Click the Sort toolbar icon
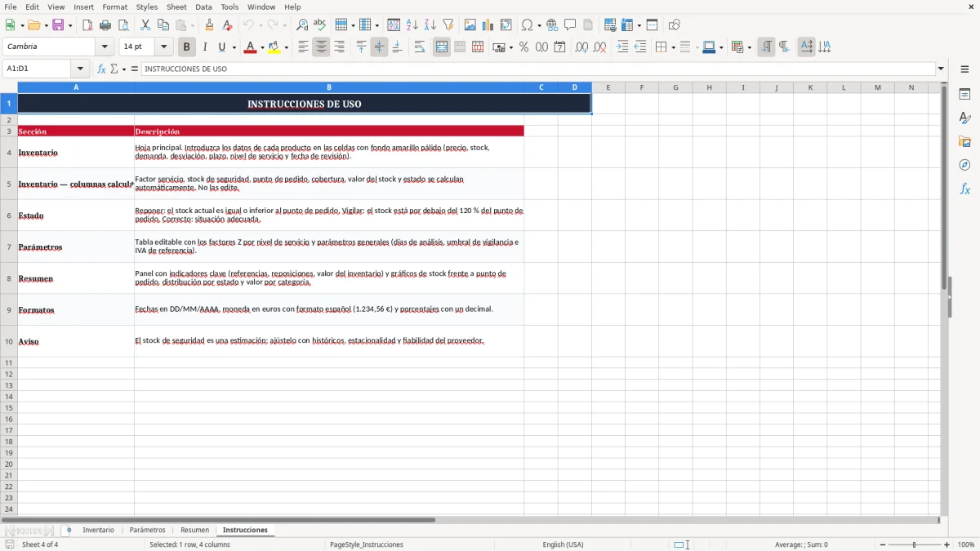Viewport: 980px width, 551px height. point(394,25)
